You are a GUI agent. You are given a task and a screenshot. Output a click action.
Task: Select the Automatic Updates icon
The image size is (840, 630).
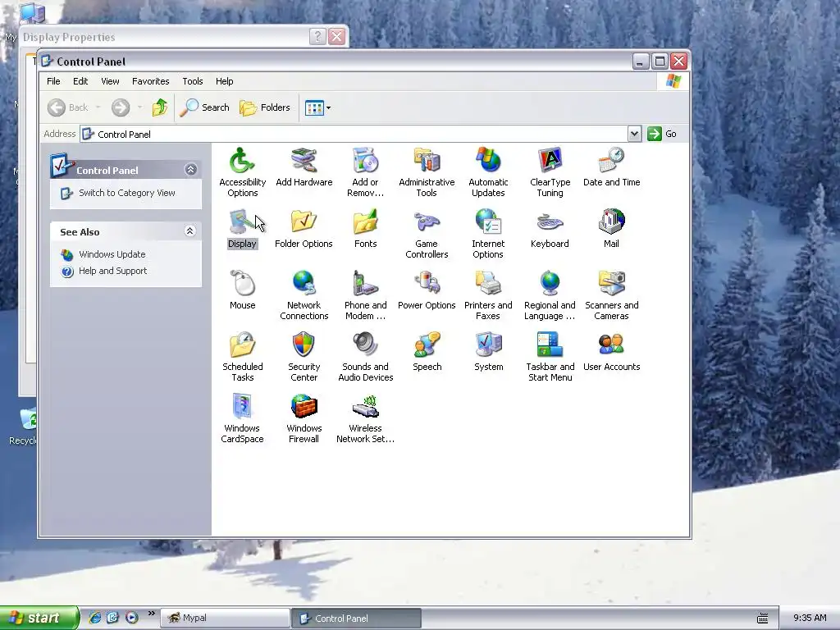[488, 161]
